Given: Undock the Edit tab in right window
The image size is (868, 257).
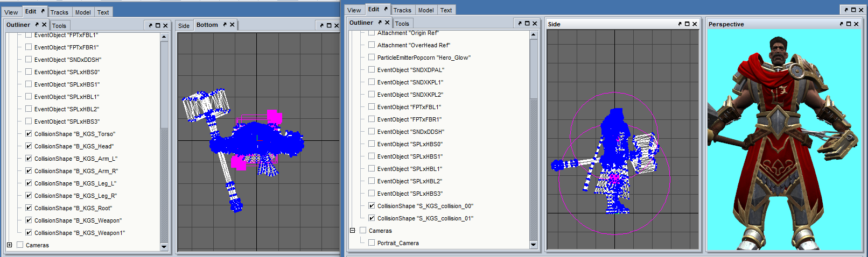Looking at the screenshot, I should [x=386, y=9].
